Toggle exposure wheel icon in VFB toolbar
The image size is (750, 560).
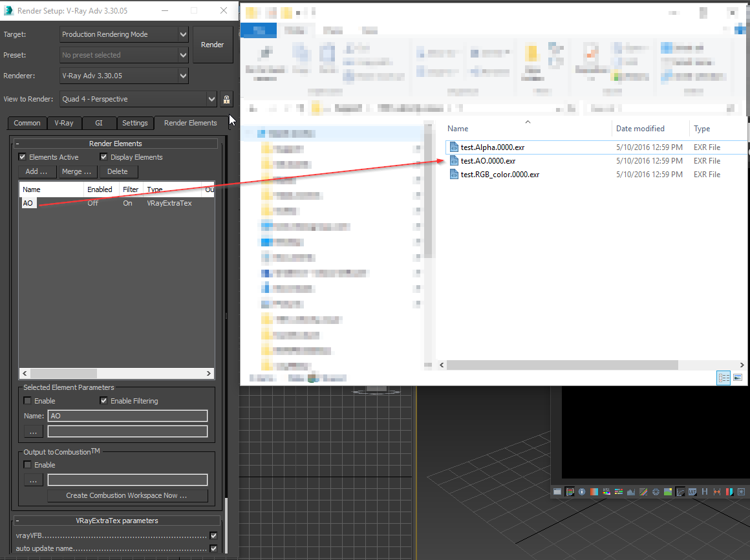point(656,491)
